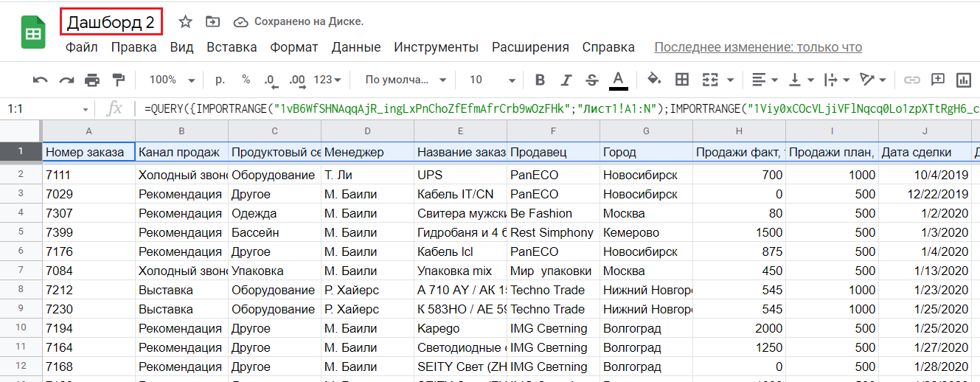Select column H header
This screenshot has width=980, height=382.
[739, 131]
